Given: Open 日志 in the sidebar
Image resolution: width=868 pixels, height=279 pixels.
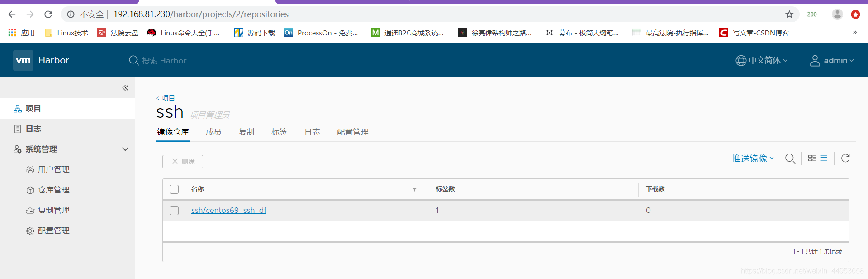Looking at the screenshot, I should click(x=67, y=129).
